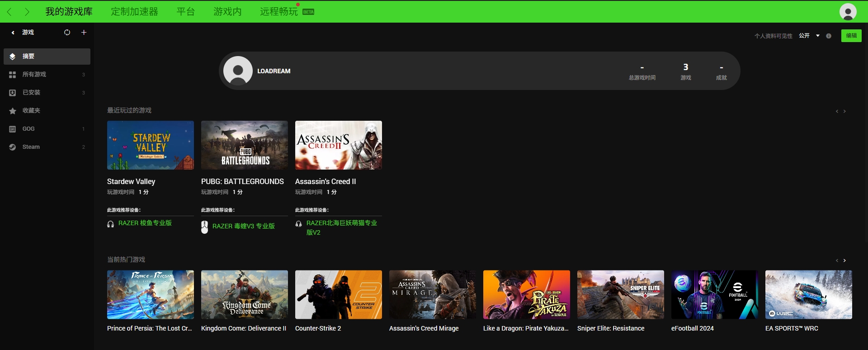Click the GOG platform icon
The height and width of the screenshot is (350, 868).
pyautogui.click(x=13, y=129)
